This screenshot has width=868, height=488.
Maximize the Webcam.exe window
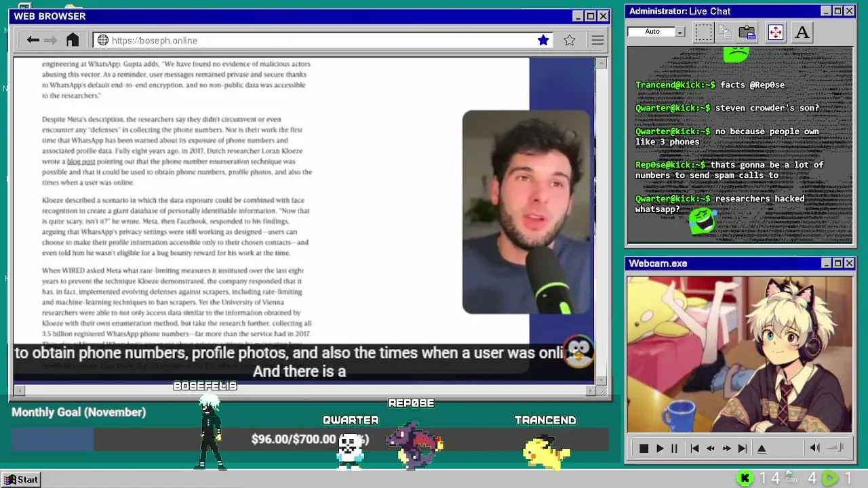[838, 263]
